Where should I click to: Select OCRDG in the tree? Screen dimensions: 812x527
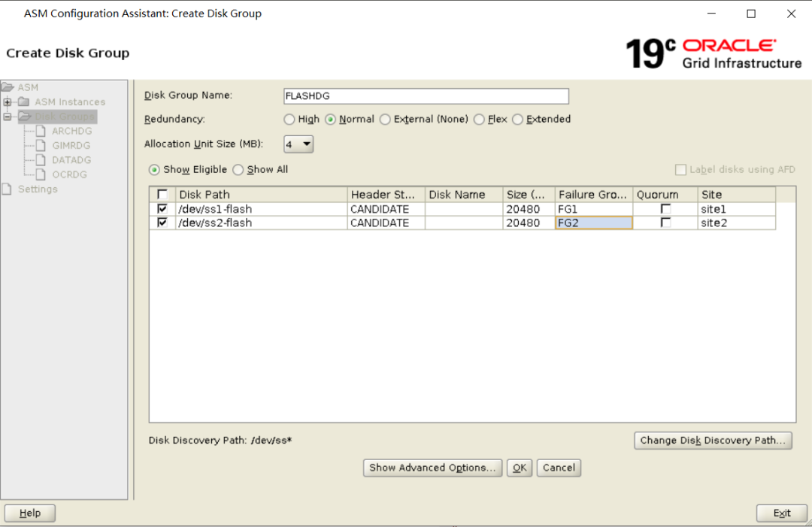pos(69,174)
